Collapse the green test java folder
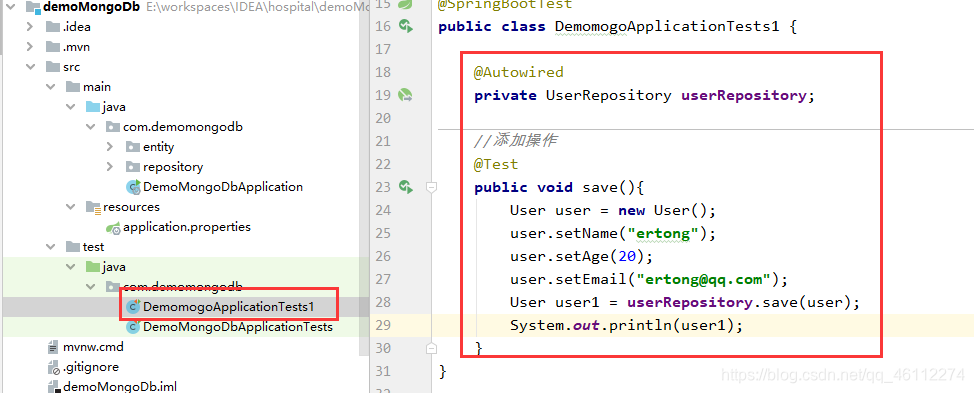This screenshot has width=974, height=393. tap(70, 267)
